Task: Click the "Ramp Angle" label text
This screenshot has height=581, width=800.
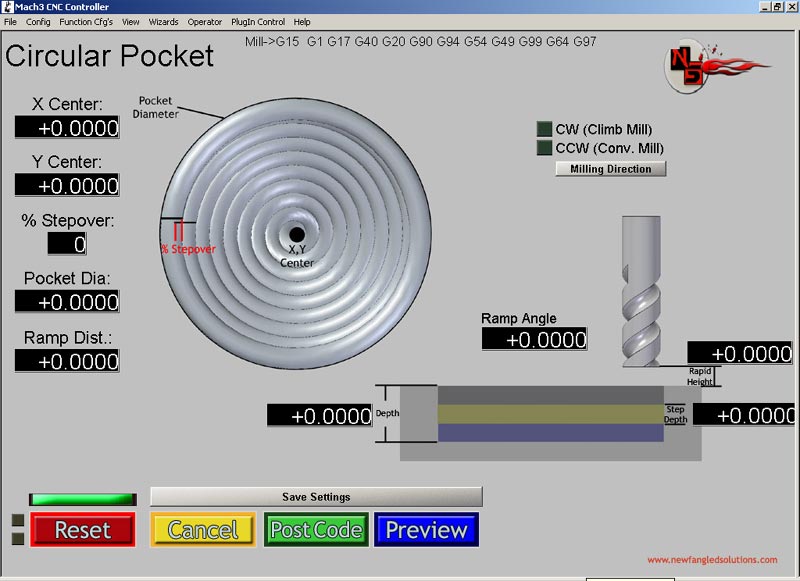Action: [x=519, y=318]
